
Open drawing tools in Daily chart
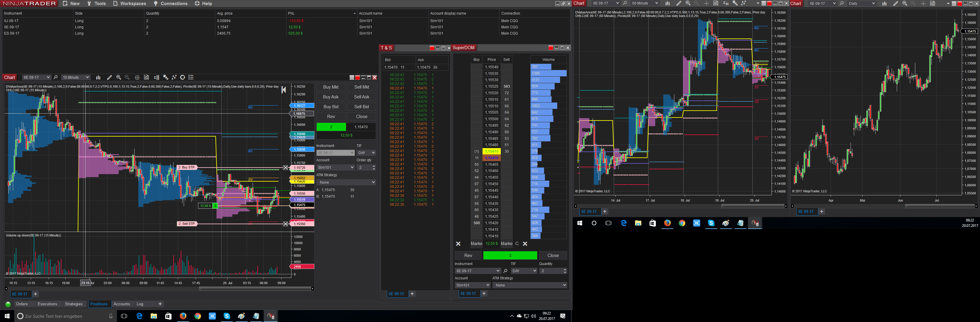coord(896,3)
